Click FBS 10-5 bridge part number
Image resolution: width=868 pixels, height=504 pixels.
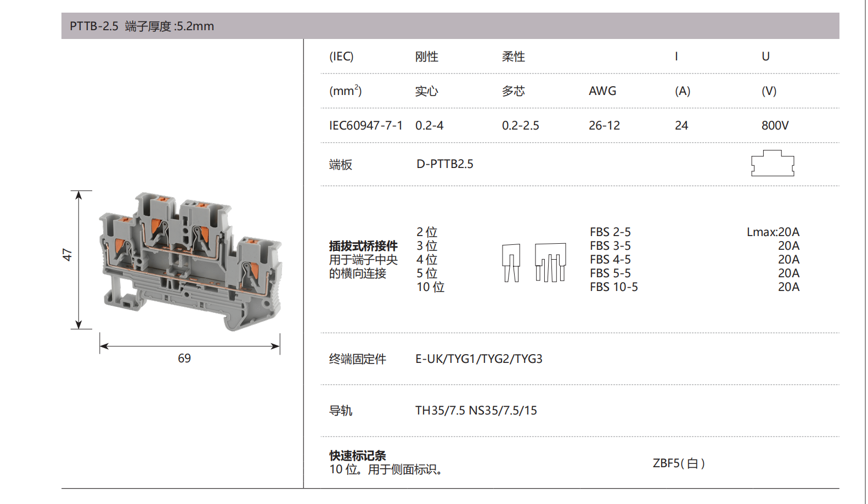[613, 287]
